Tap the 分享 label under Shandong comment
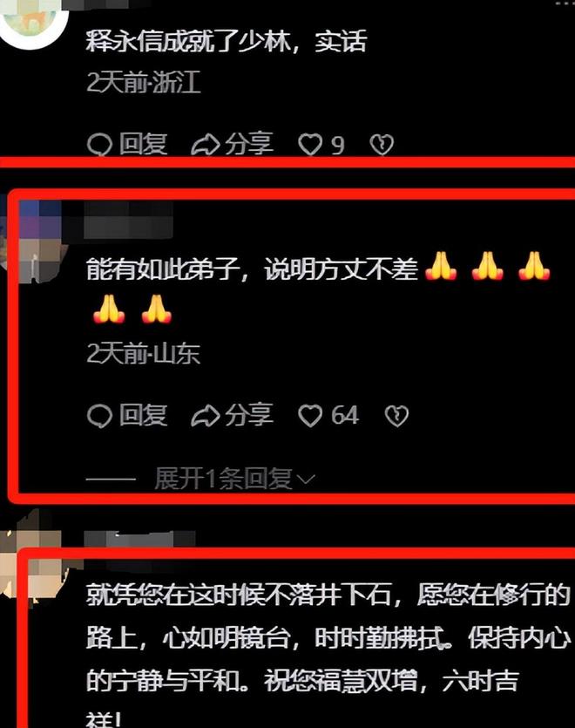The width and height of the screenshot is (575, 728). [249, 415]
